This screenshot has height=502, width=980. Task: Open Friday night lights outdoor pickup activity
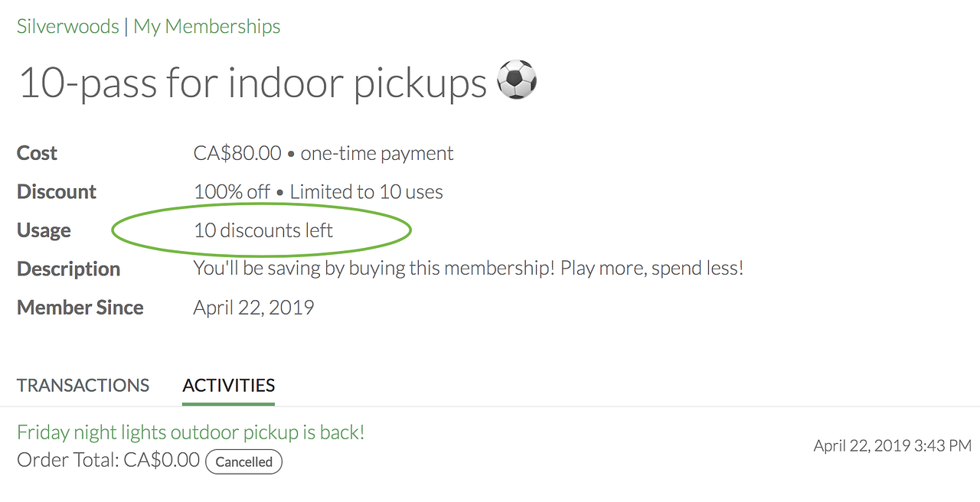(191, 432)
